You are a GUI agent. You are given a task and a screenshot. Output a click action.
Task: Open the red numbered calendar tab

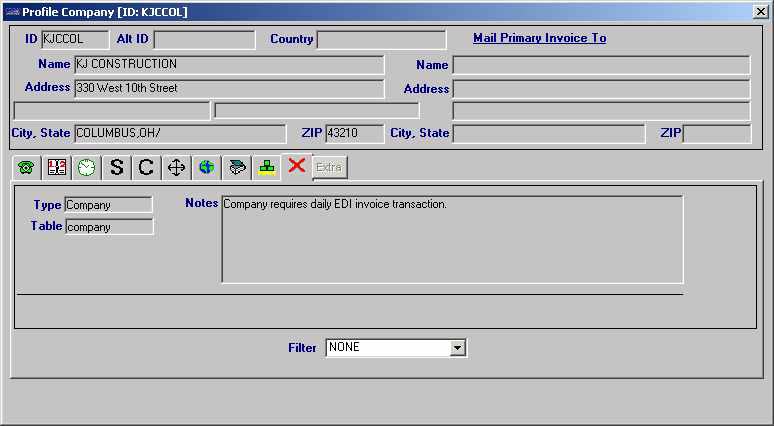click(57, 168)
